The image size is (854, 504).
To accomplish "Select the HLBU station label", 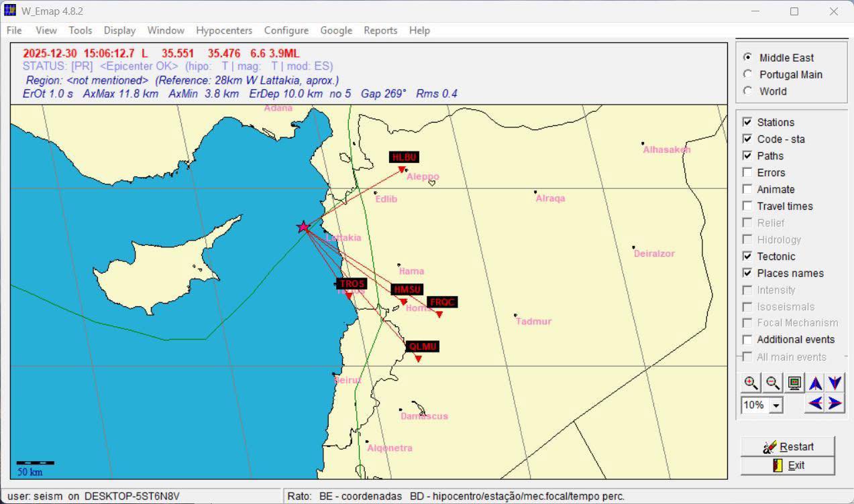I will point(405,157).
